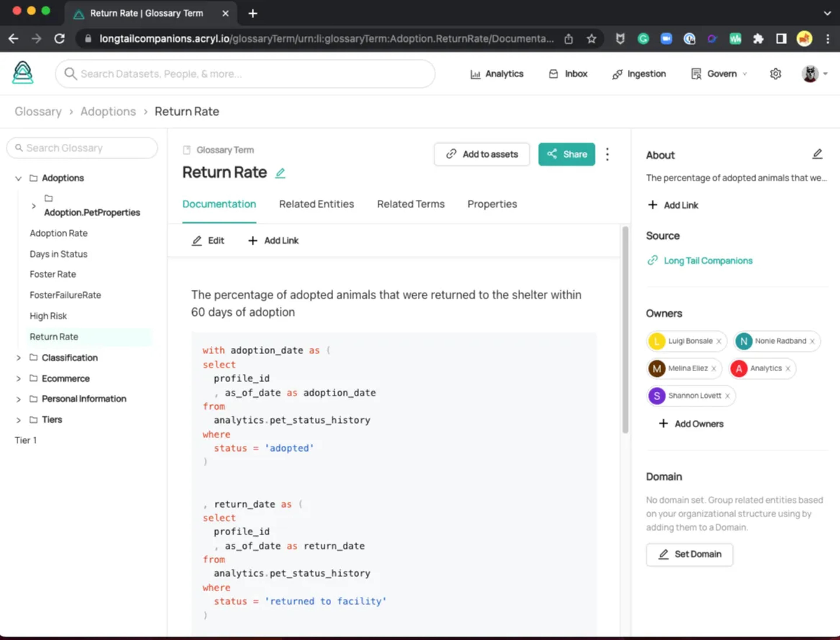Expand the Ecommerce glossary folder
This screenshot has height=640, width=840.
click(x=18, y=378)
